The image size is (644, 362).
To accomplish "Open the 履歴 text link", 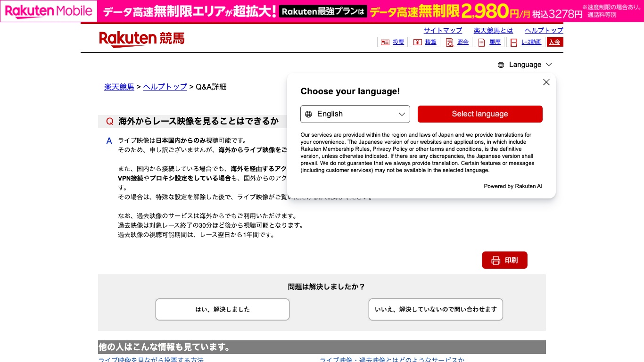I will 495,42.
